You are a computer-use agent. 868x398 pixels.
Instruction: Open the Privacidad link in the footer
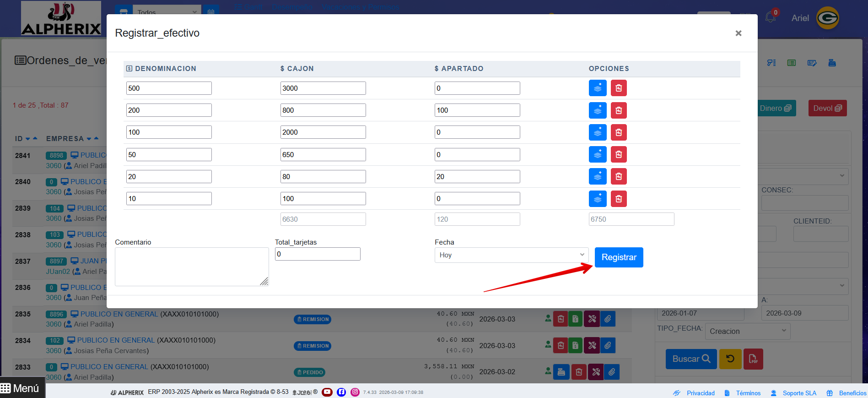701,393
